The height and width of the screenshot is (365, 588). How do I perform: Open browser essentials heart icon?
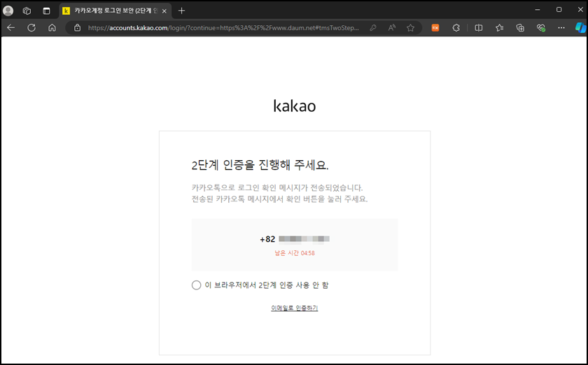(x=540, y=28)
